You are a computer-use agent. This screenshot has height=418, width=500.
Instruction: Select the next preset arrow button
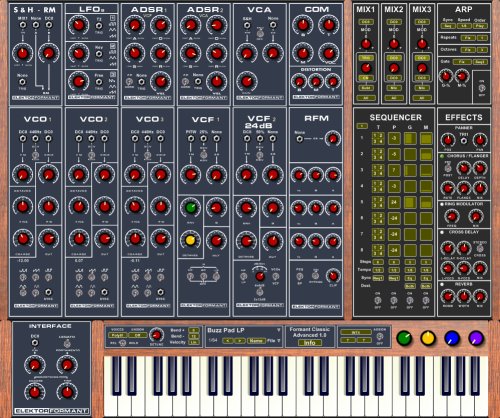[240, 341]
